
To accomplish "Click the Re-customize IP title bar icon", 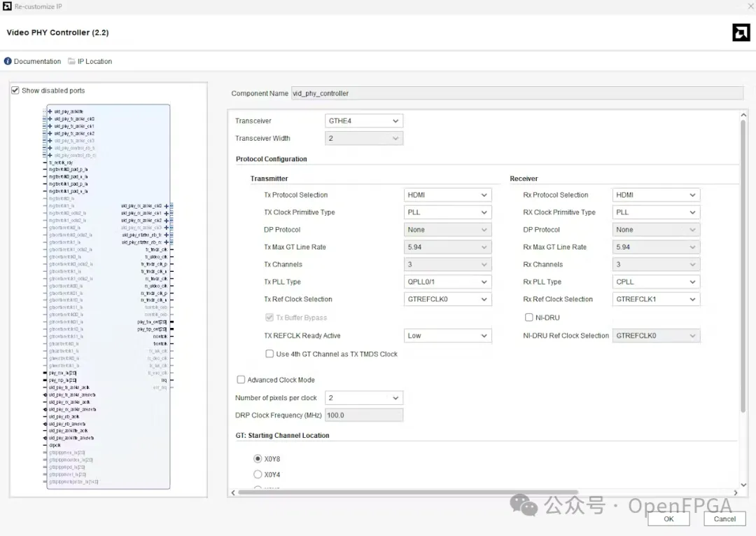I will tap(7, 6).
